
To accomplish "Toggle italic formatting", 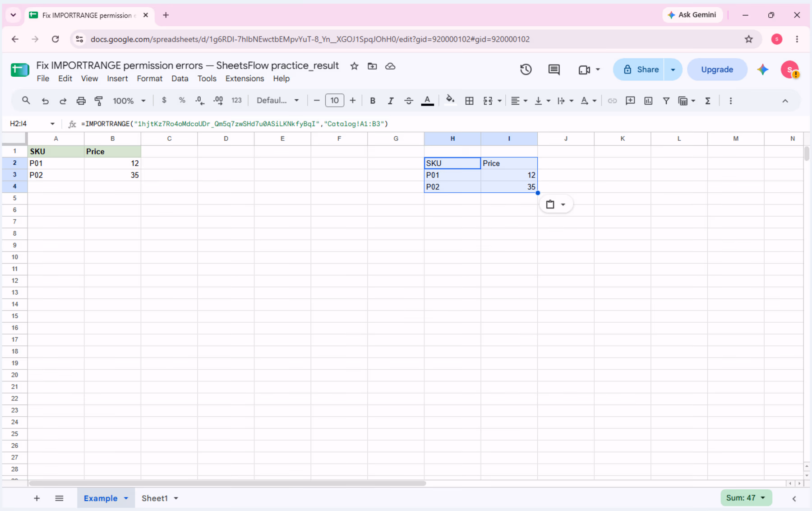I will [x=391, y=101].
